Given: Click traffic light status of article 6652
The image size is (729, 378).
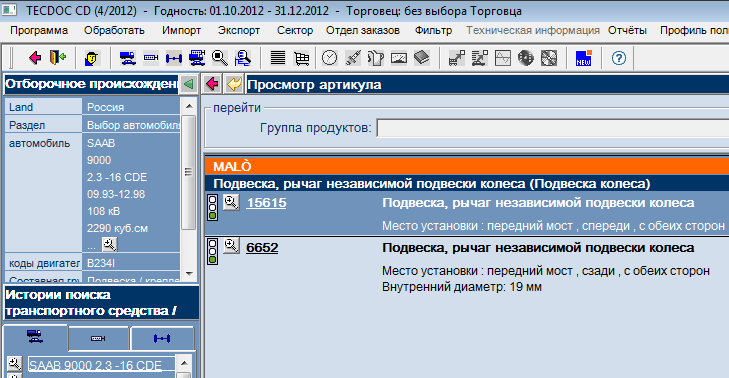Looking at the screenshot, I should (x=212, y=252).
